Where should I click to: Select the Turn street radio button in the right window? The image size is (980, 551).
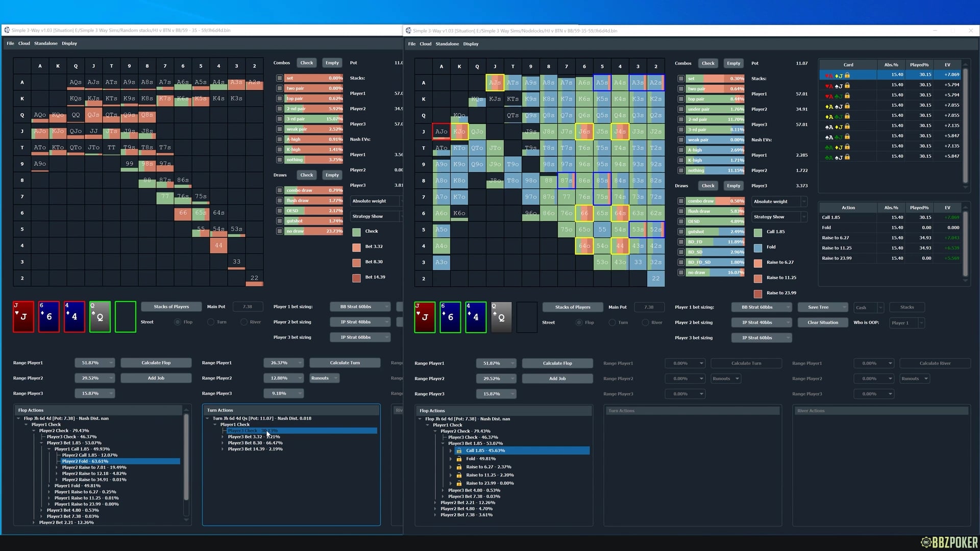[612, 322]
